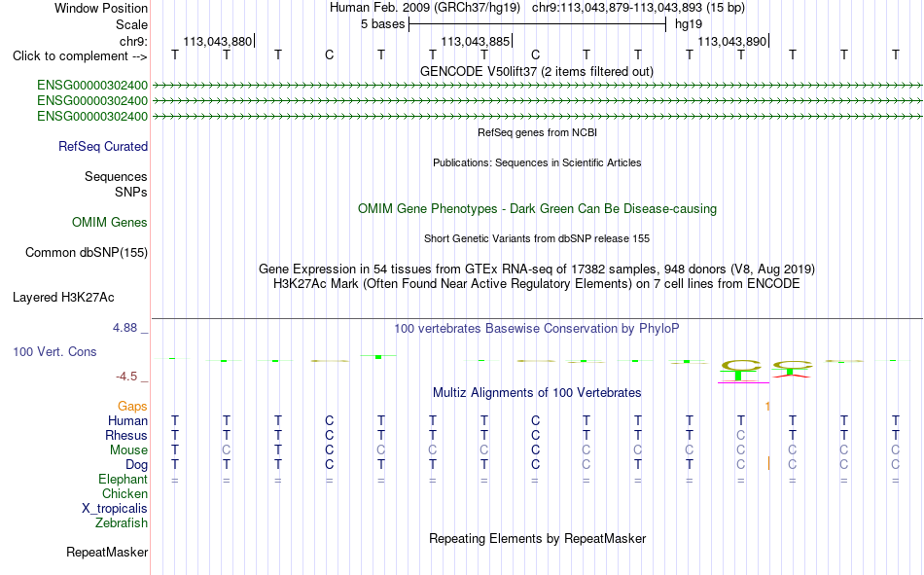
Task: Open the RepeatMasker track label
Action: point(107,552)
